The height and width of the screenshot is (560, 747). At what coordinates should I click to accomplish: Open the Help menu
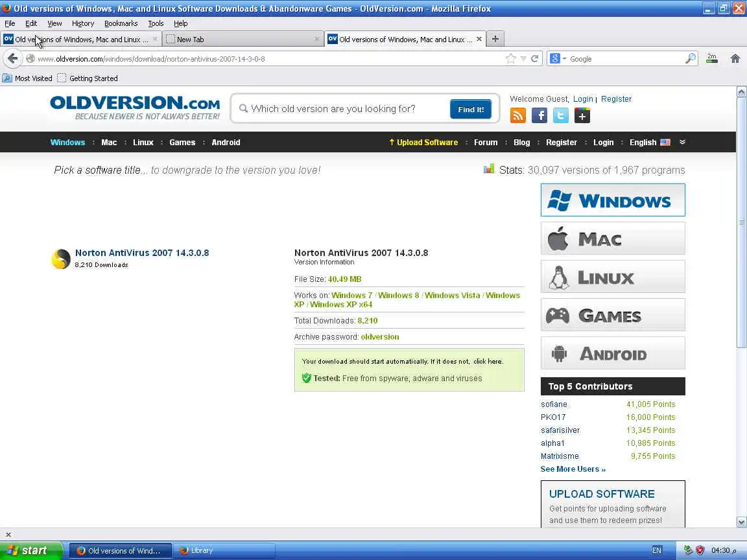pyautogui.click(x=180, y=23)
